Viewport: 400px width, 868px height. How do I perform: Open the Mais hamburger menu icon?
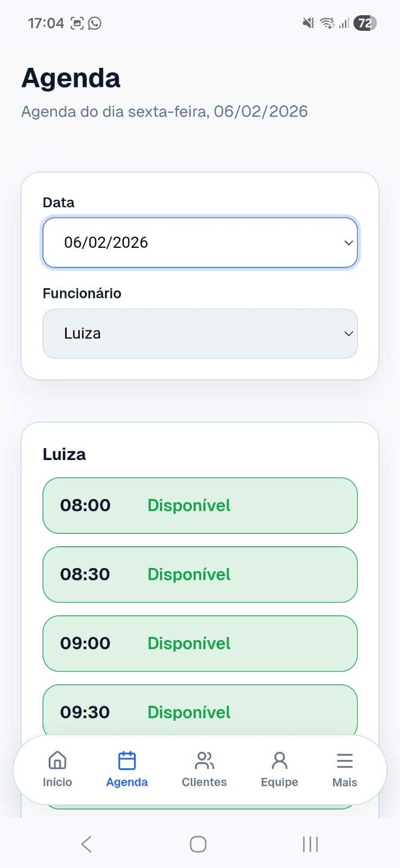click(x=345, y=761)
